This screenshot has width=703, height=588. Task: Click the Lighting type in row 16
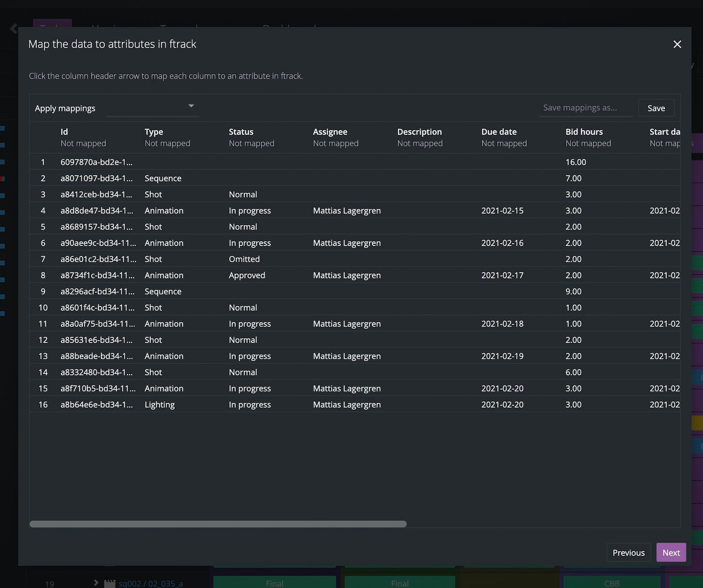tap(159, 405)
